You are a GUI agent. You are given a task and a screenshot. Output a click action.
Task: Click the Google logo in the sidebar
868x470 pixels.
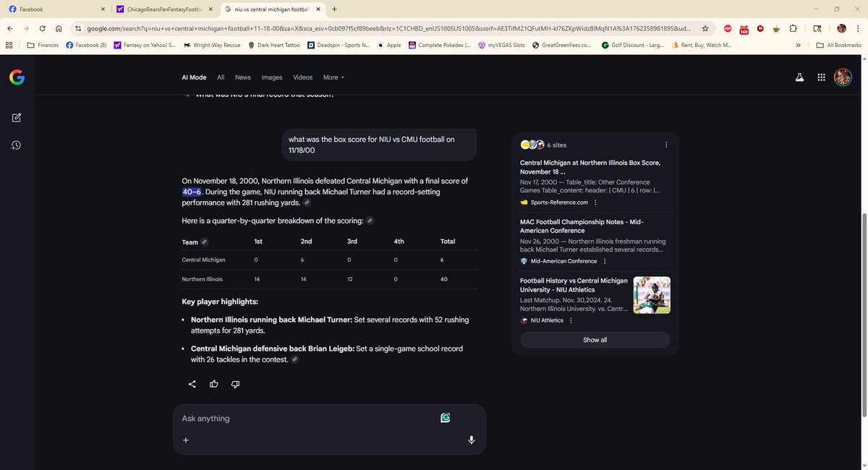coord(17,77)
